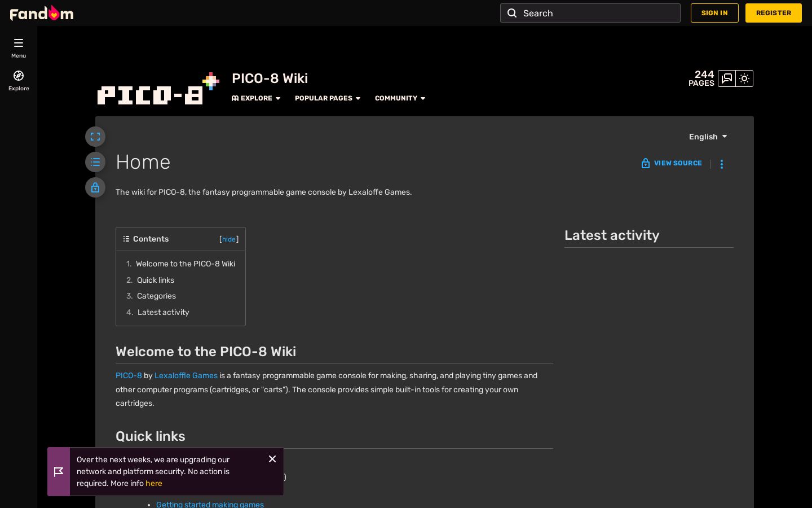Jump to Quick links in contents
The height and width of the screenshot is (508, 812).
coord(156,280)
